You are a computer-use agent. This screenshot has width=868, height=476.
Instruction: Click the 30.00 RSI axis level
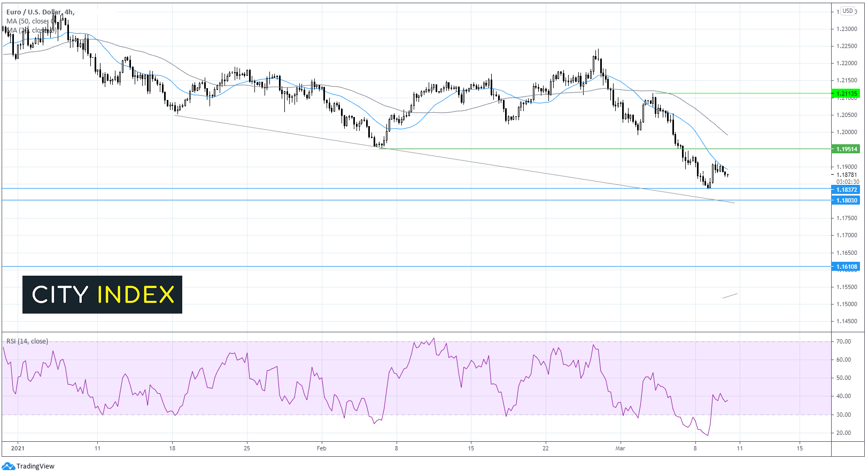(843, 415)
